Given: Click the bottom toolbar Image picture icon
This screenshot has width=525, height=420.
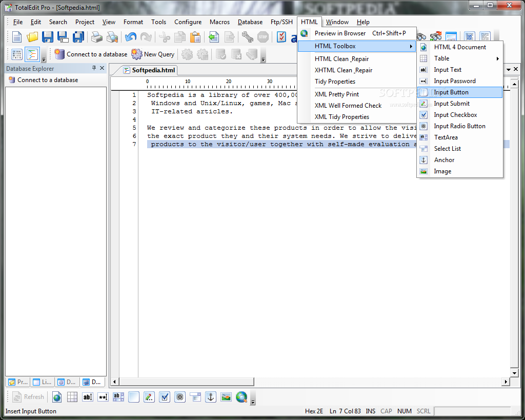Looking at the screenshot, I should [x=226, y=397].
